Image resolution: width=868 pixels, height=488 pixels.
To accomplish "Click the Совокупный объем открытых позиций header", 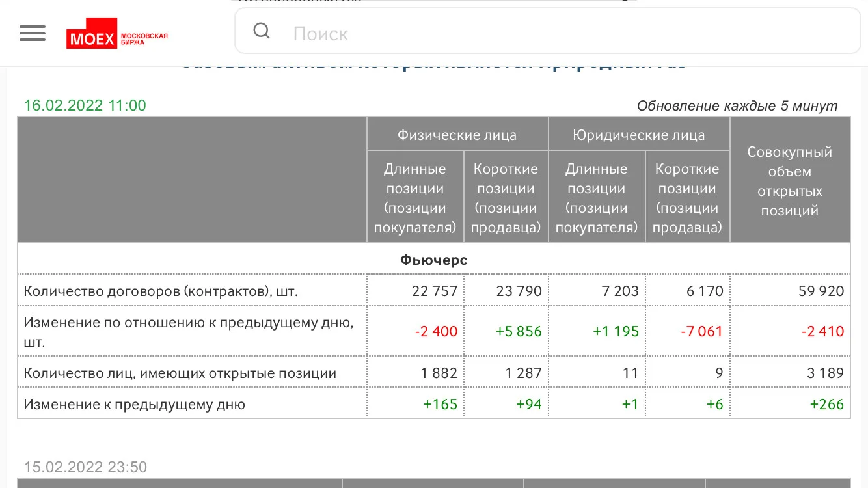I will 790,181.
